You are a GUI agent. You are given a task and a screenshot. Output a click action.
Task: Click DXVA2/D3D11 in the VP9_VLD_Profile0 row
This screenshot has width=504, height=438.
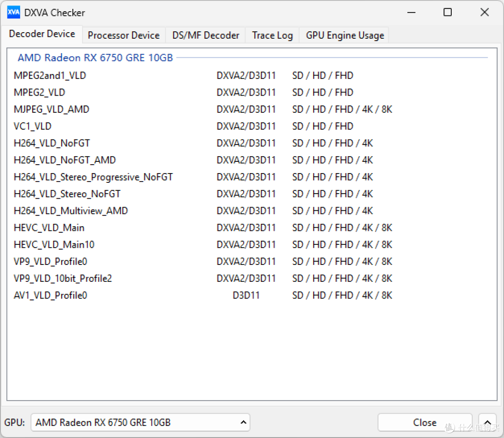tap(246, 262)
